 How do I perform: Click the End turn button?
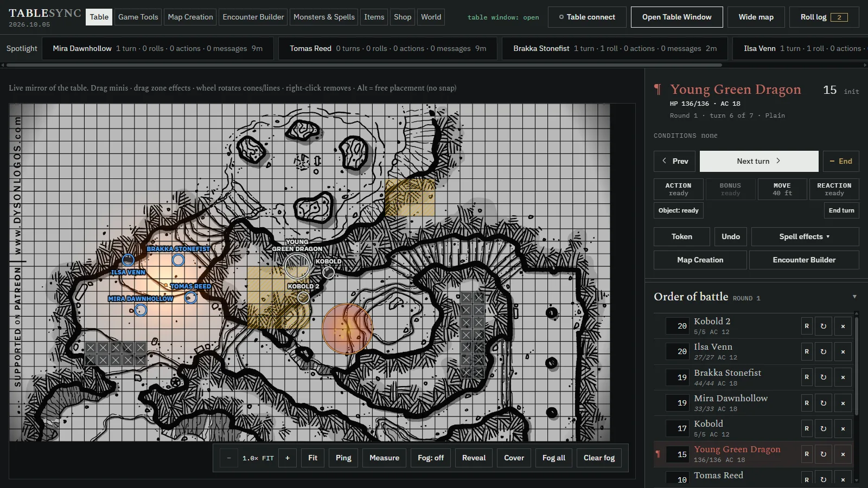point(841,210)
